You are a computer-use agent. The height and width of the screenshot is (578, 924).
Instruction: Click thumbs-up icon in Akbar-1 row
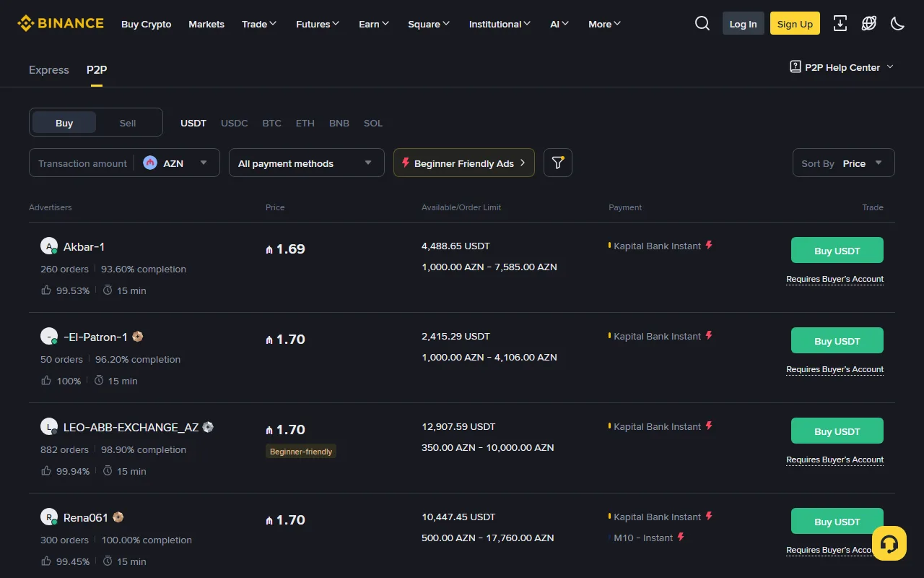(46, 290)
